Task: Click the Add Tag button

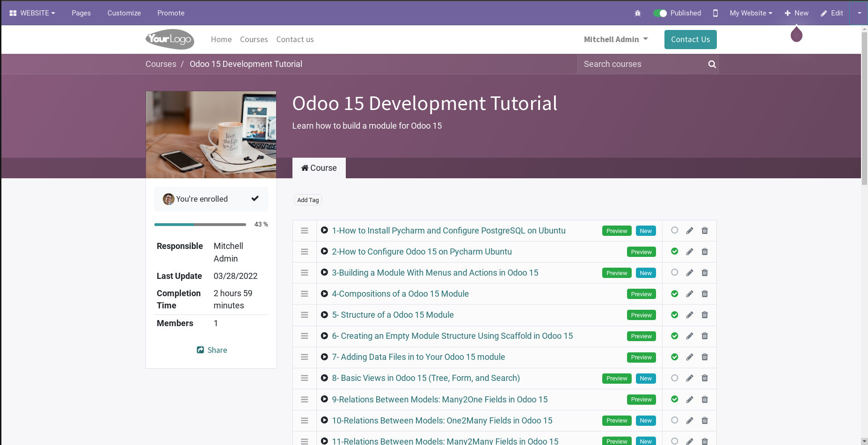Action: (x=308, y=200)
